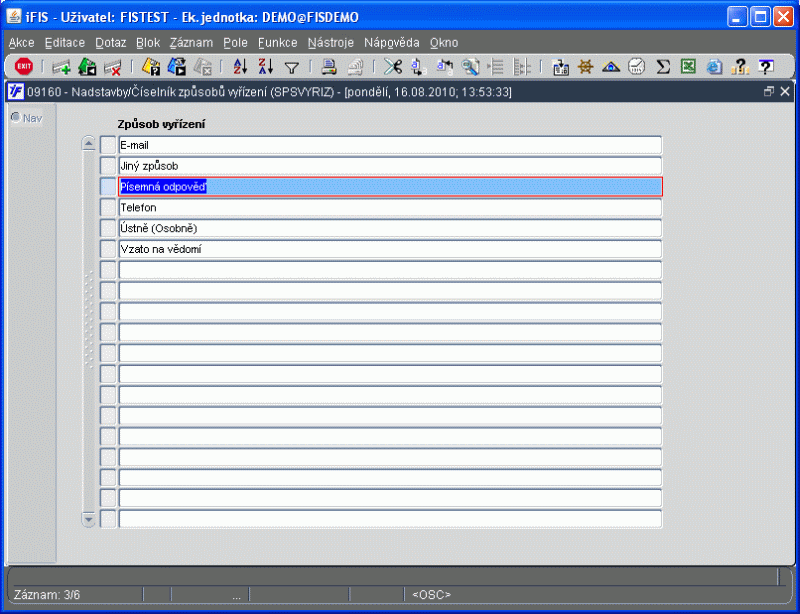This screenshot has height=614, width=800.
Task: Click the record list scroll-down arrow
Action: click(88, 520)
